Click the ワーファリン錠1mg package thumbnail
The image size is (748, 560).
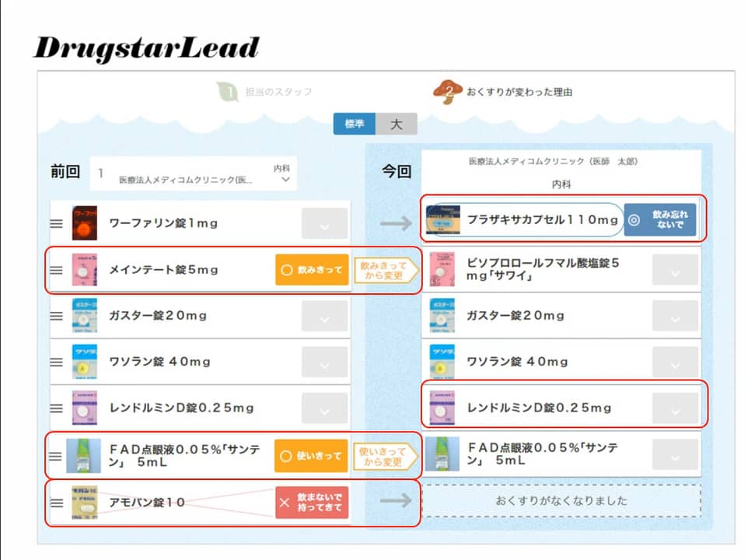pyautogui.click(x=85, y=222)
